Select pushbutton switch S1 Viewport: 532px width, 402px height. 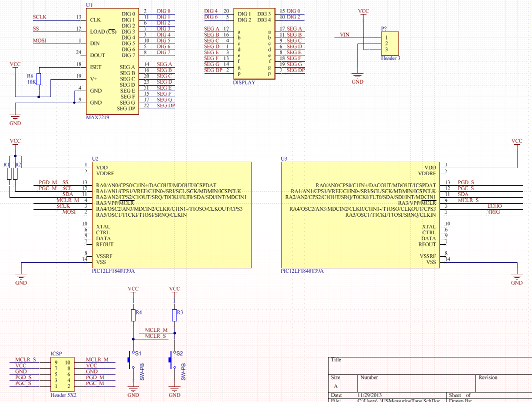[131, 359]
